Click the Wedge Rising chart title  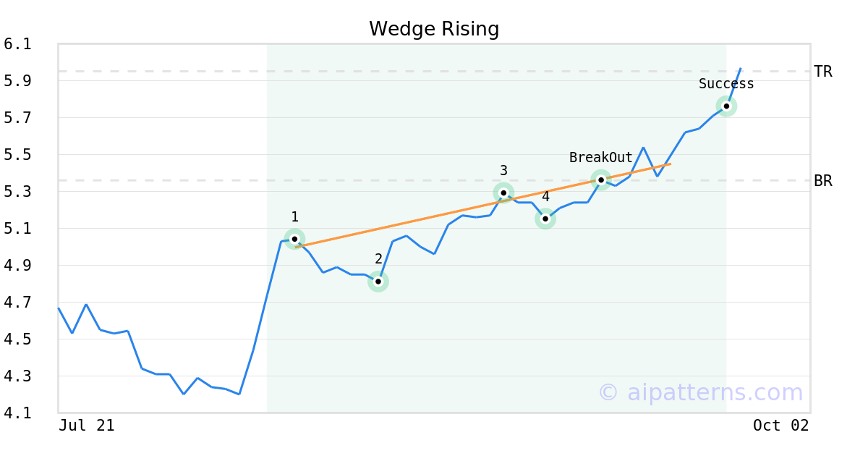434,29
